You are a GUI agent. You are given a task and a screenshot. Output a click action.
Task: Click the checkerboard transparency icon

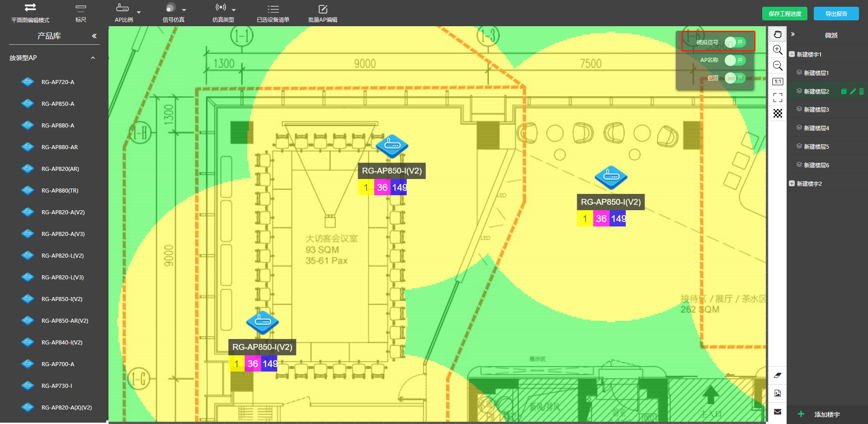778,113
